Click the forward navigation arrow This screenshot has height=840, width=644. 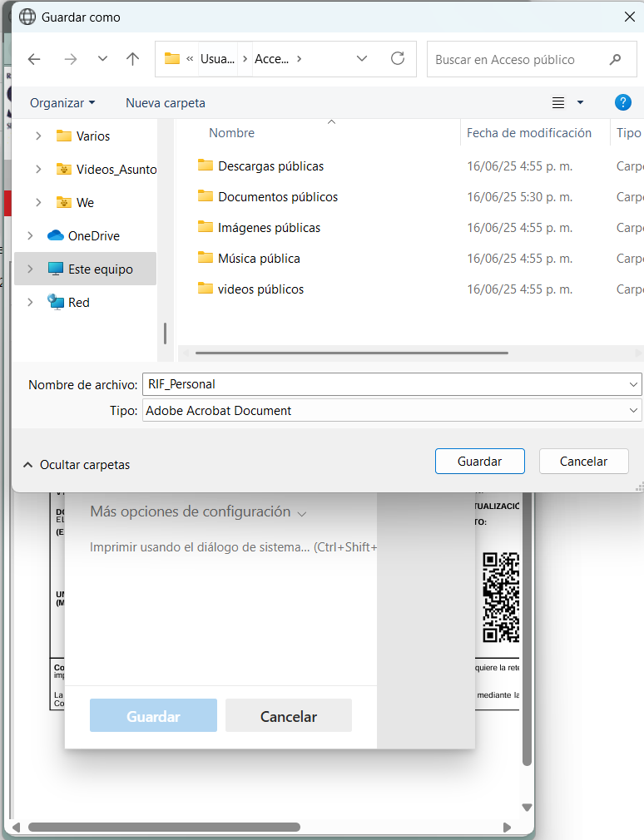[x=71, y=59]
